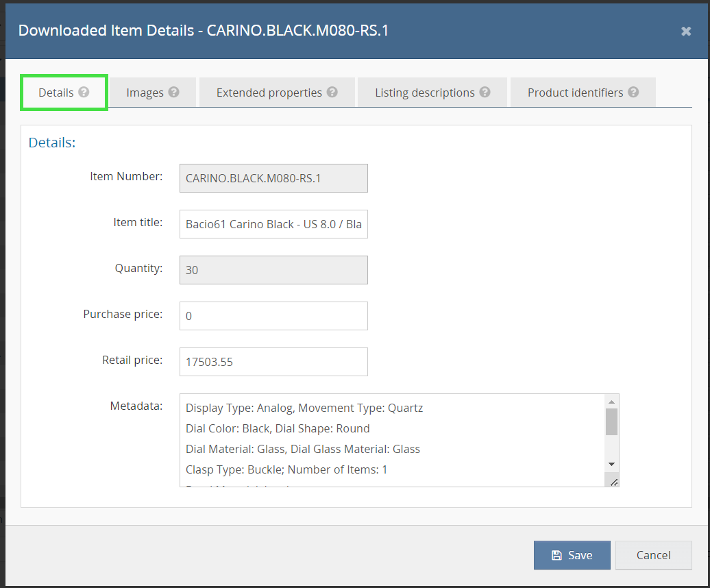Focus the Purchase price input

pos(273,316)
